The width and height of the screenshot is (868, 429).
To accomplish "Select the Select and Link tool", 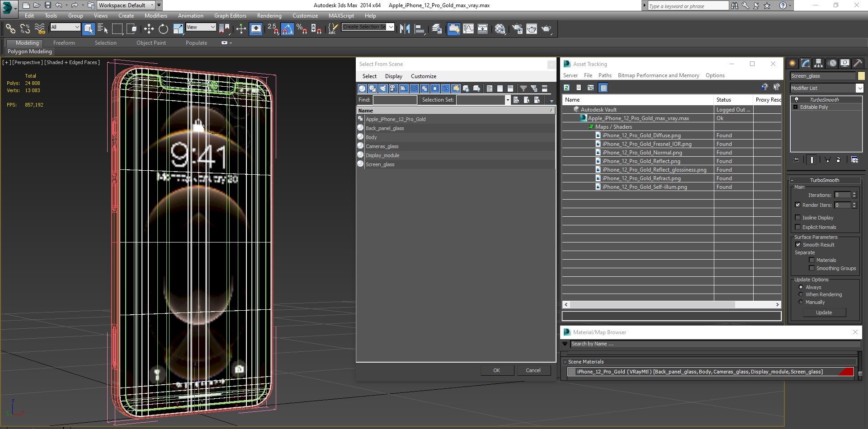I will click(x=10, y=29).
